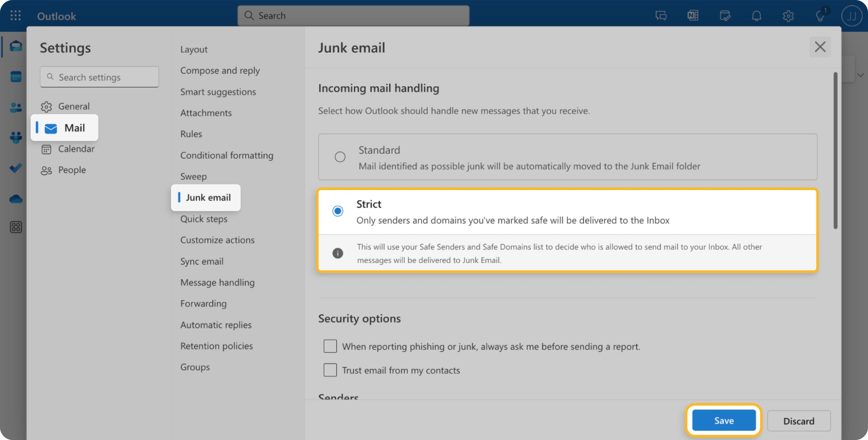Open the Mail icon in the left sidebar
Screen dimensions: 868x440
point(15,46)
